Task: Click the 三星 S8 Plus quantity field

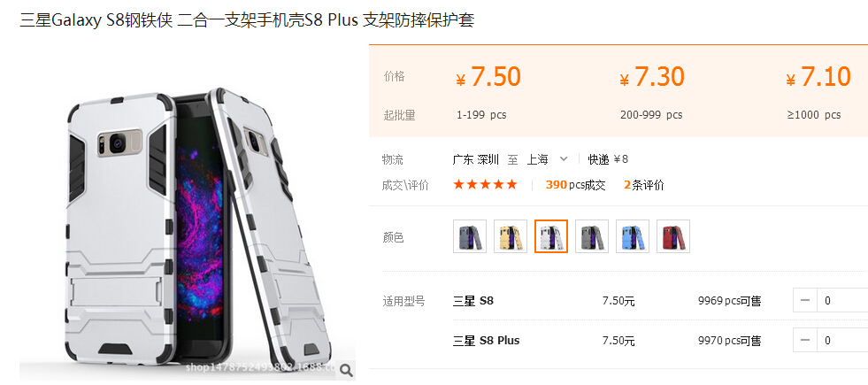Action: pos(842,340)
